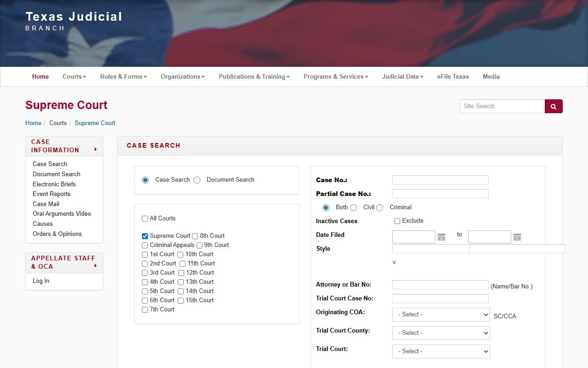This screenshot has width=588, height=368.
Task: Go to Home in the navigation bar
Action: (40, 77)
